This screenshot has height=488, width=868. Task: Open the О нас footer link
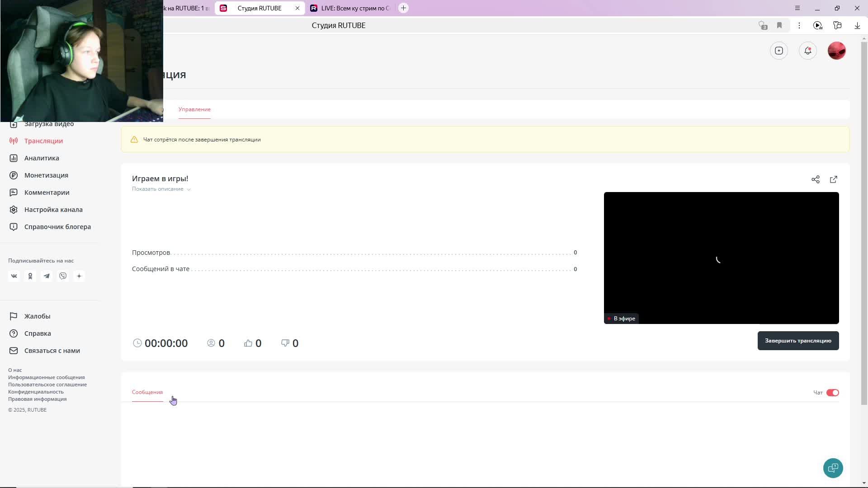tap(15, 370)
